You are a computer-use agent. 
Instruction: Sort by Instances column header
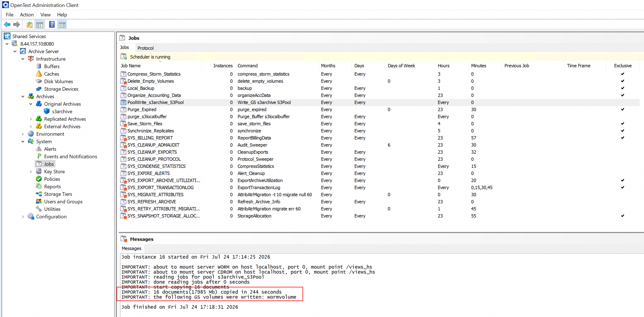click(x=218, y=66)
